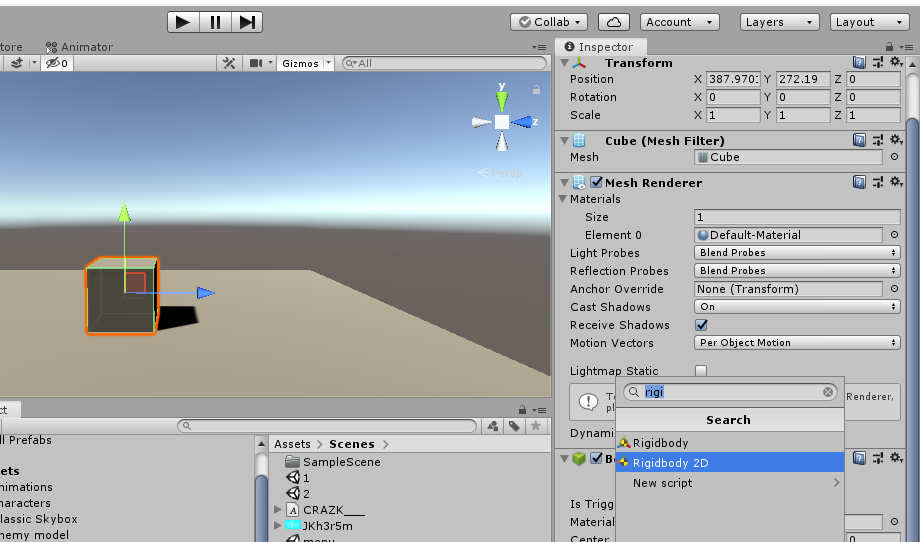
Task: Toggle hidden objects visibility counter
Action: point(57,63)
